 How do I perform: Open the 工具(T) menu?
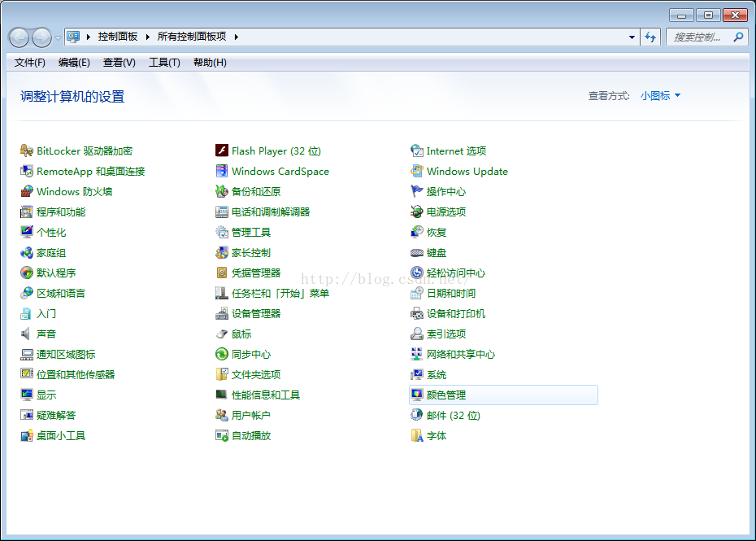(x=164, y=63)
